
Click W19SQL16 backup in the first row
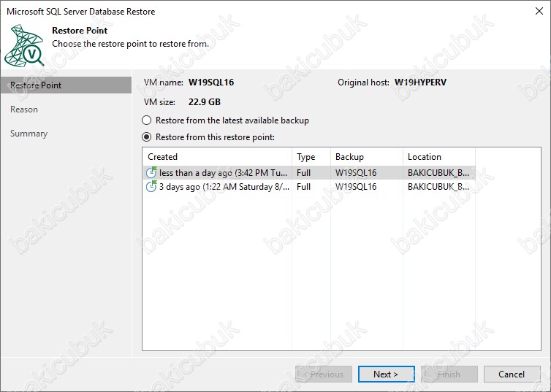(x=356, y=173)
